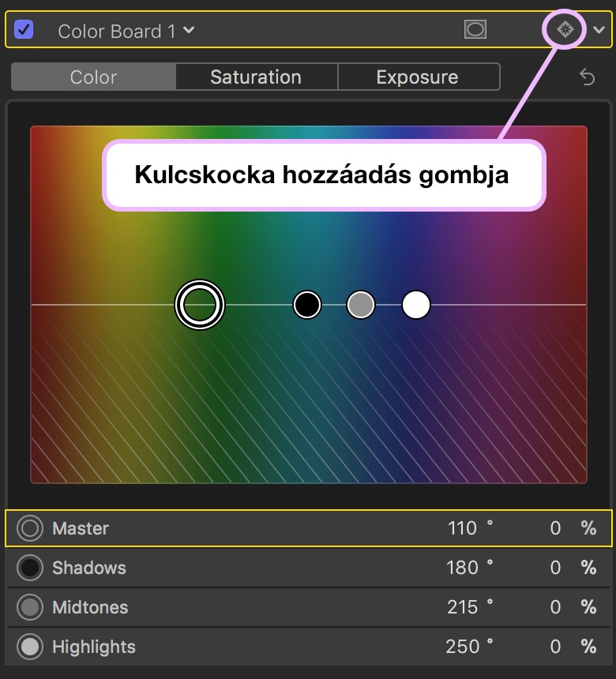
Task: Disable the Color Board 1 effect checkbox
Action: [24, 30]
